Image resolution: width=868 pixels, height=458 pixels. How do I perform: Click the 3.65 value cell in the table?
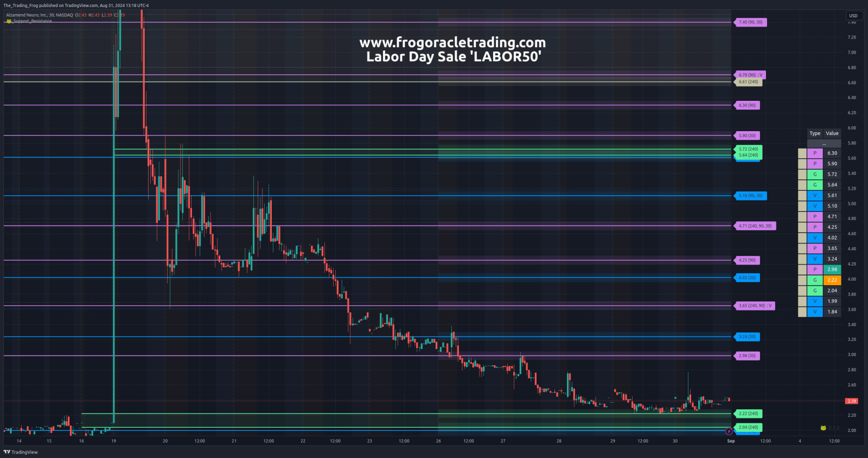pos(832,248)
